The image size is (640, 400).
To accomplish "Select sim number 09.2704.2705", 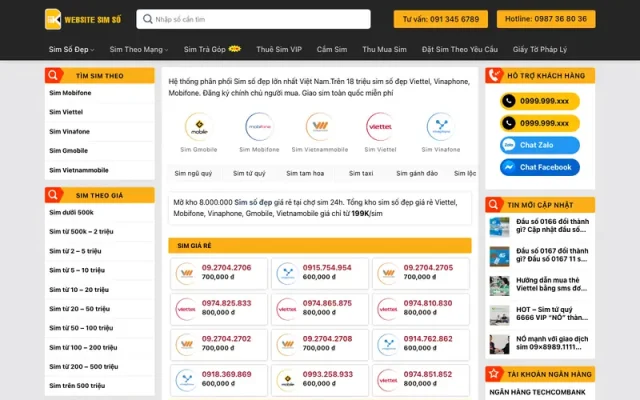I will coord(428,268).
